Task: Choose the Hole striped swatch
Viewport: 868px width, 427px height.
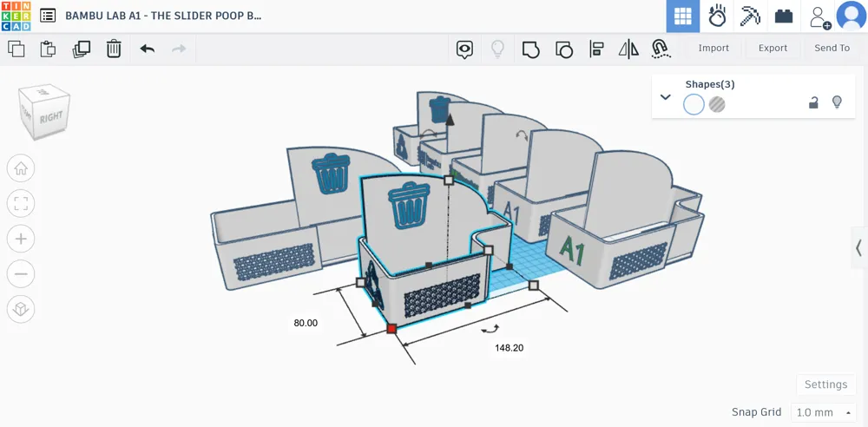Action: [717, 105]
